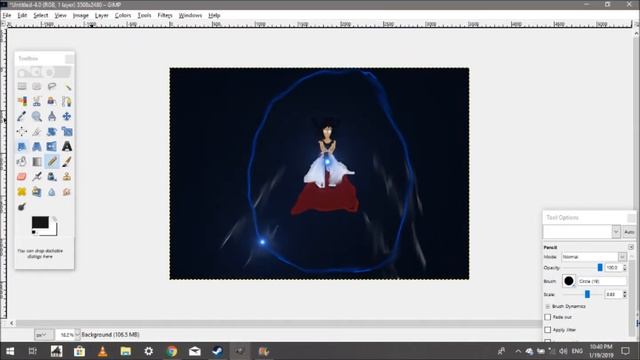
Task: Select the Foreground Select tool
Action: 52,101
